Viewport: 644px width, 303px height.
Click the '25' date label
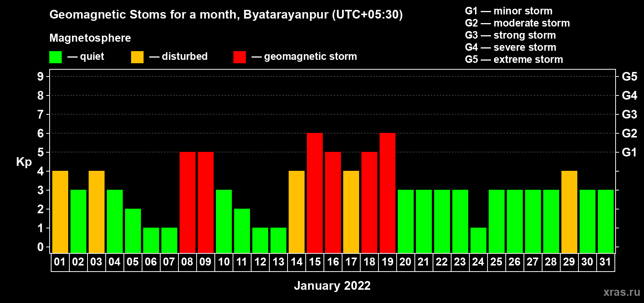496,262
